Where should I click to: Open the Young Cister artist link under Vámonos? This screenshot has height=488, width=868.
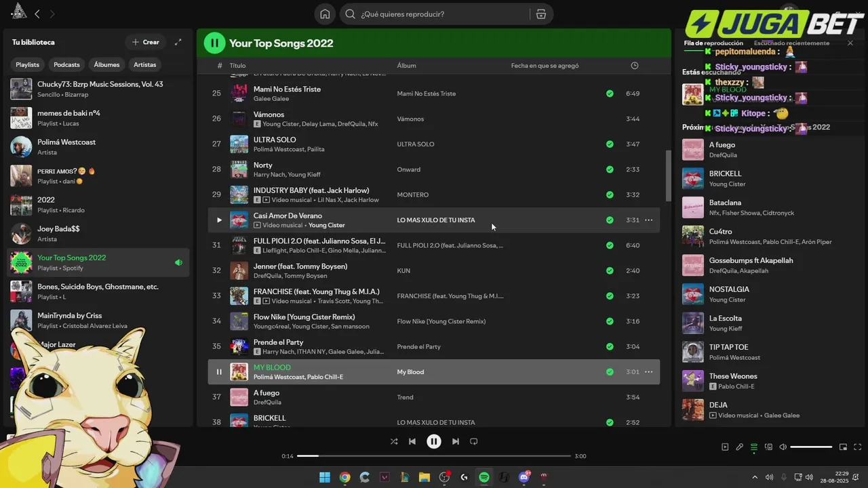[280, 124]
